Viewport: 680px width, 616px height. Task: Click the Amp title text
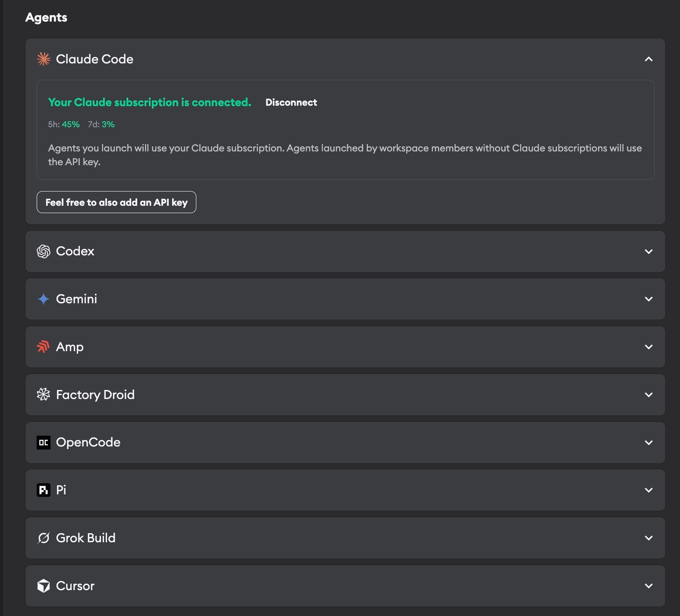pos(70,347)
